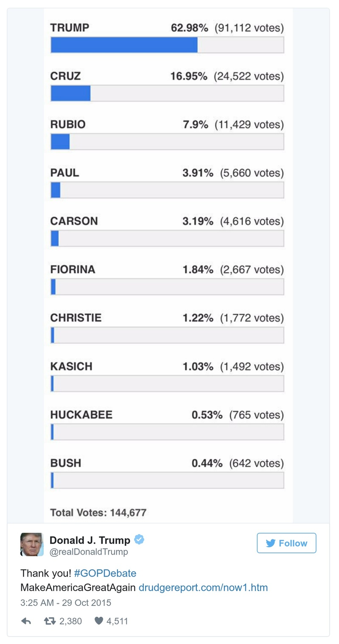The height and width of the screenshot is (644, 339).
Task: Open the Donald J. Trump display name
Action: coord(90,540)
